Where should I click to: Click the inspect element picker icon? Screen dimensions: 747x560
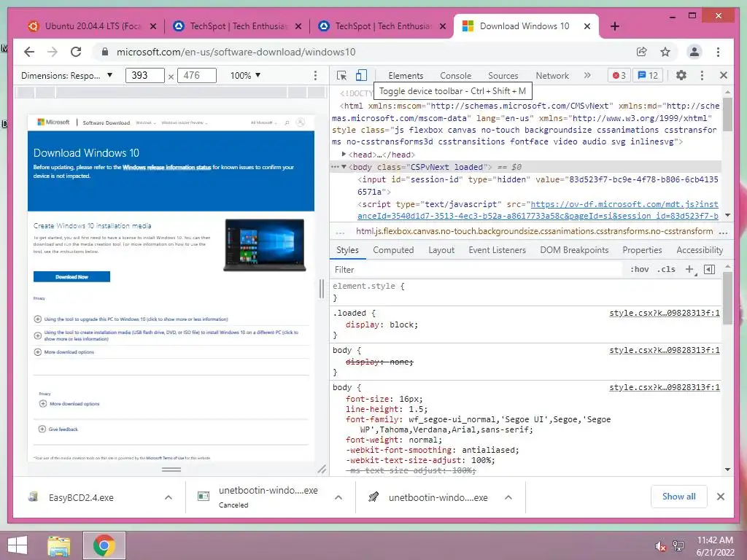341,75
